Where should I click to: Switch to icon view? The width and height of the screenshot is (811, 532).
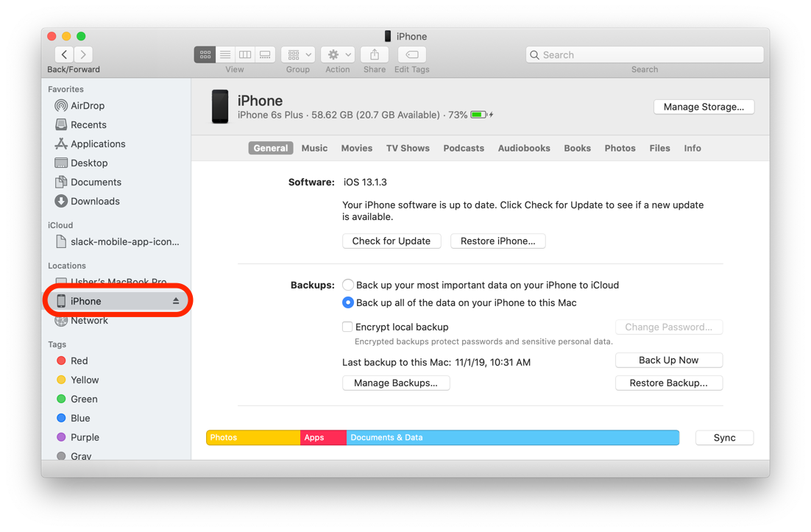205,54
